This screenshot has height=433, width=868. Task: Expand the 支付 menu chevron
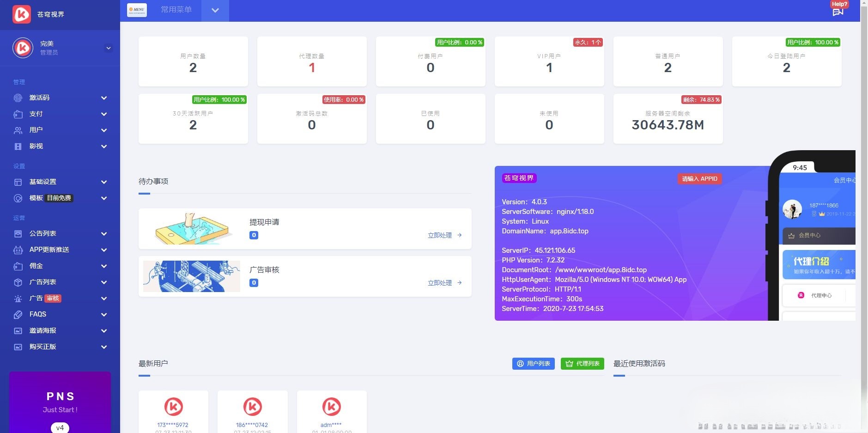pyautogui.click(x=104, y=114)
